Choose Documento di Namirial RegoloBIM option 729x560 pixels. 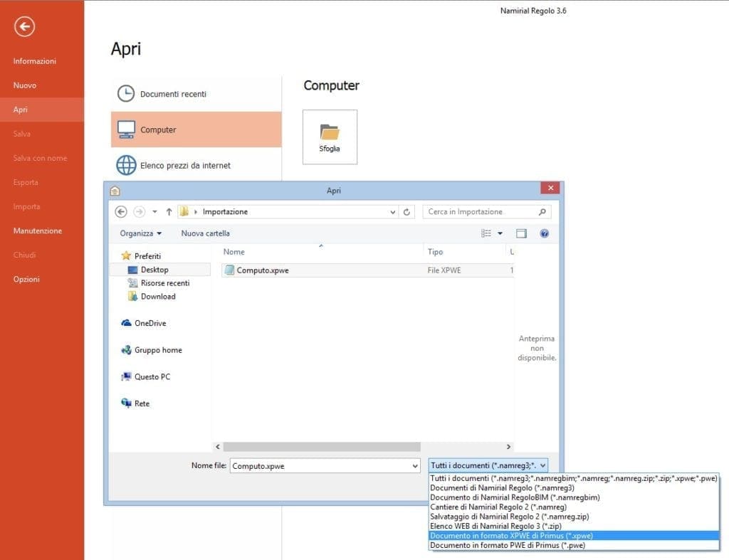coord(574,497)
